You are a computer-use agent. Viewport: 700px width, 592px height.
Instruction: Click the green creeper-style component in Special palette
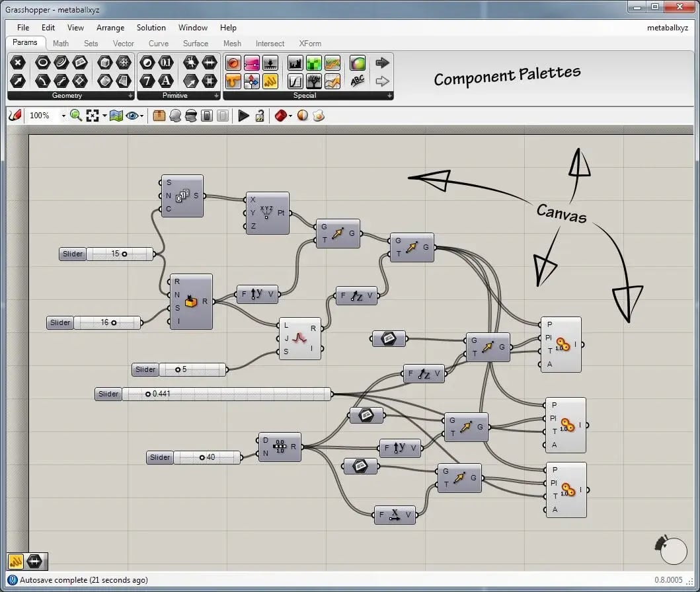313,63
